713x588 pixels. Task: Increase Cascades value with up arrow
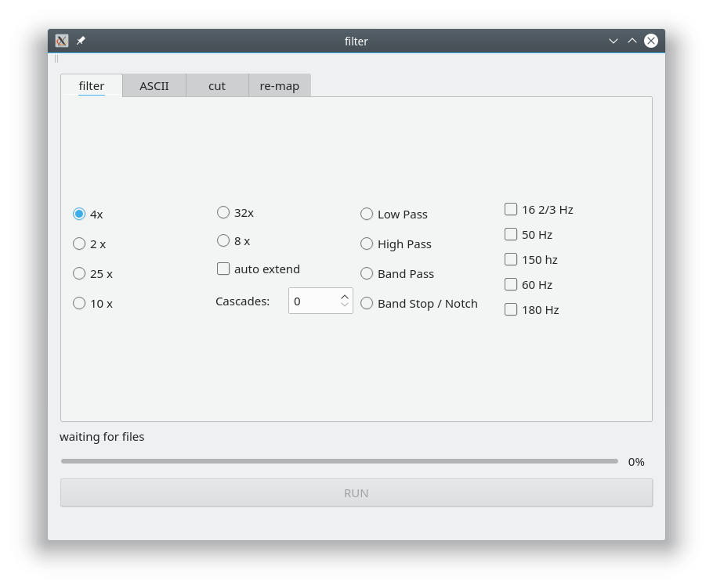(345, 296)
